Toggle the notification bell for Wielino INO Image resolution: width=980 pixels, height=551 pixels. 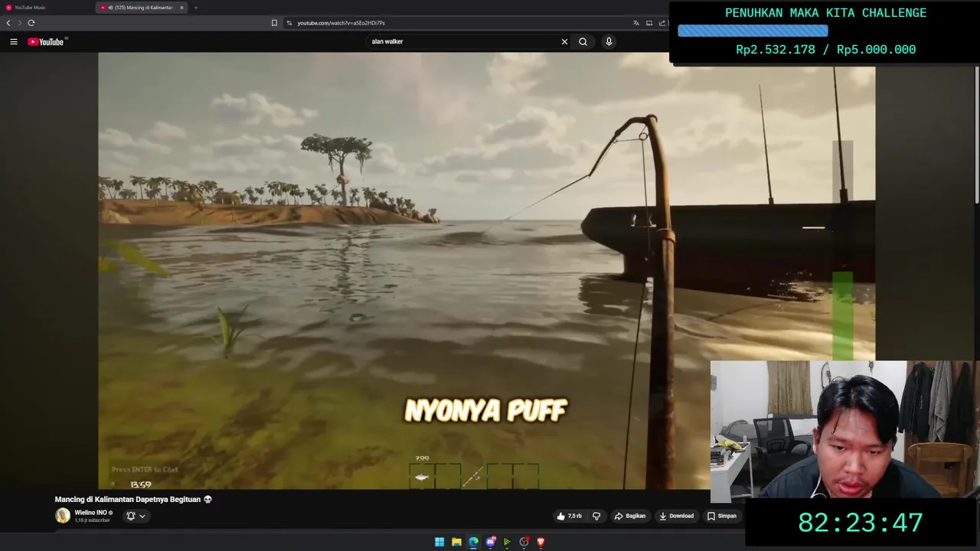(131, 516)
